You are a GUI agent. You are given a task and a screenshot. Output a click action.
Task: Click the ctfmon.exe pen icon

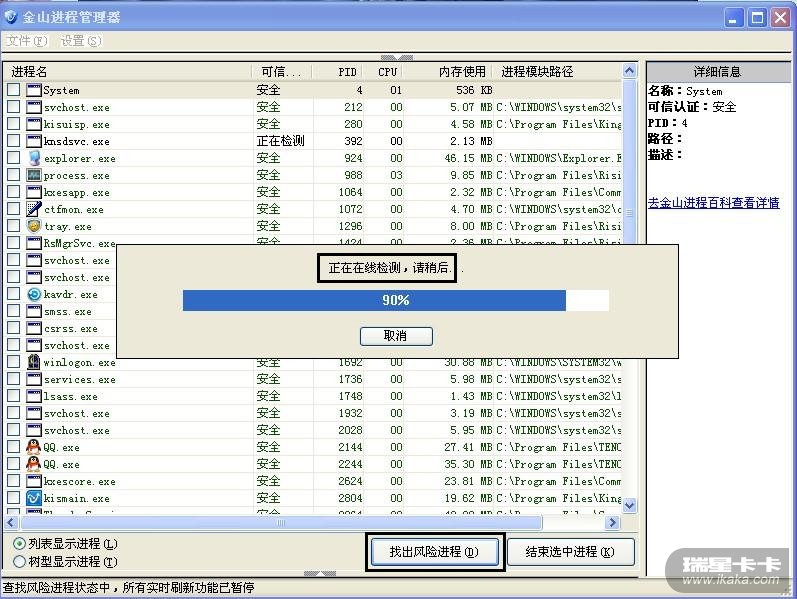(34, 209)
